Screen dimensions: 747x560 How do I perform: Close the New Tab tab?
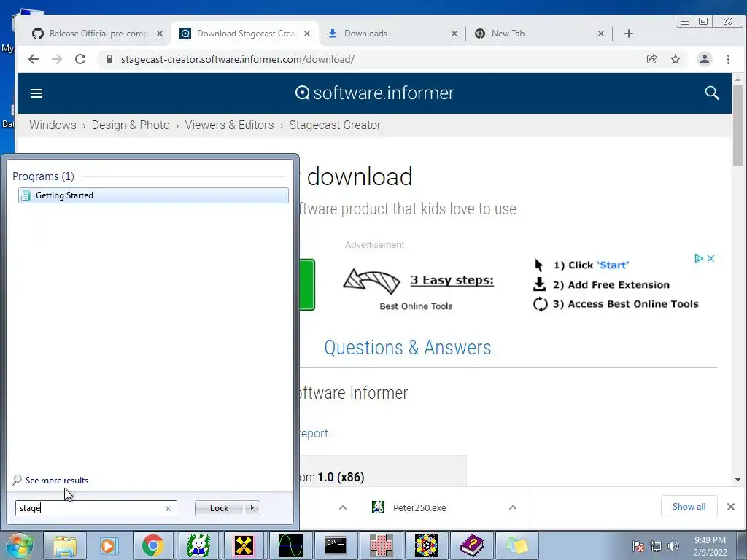pos(601,34)
